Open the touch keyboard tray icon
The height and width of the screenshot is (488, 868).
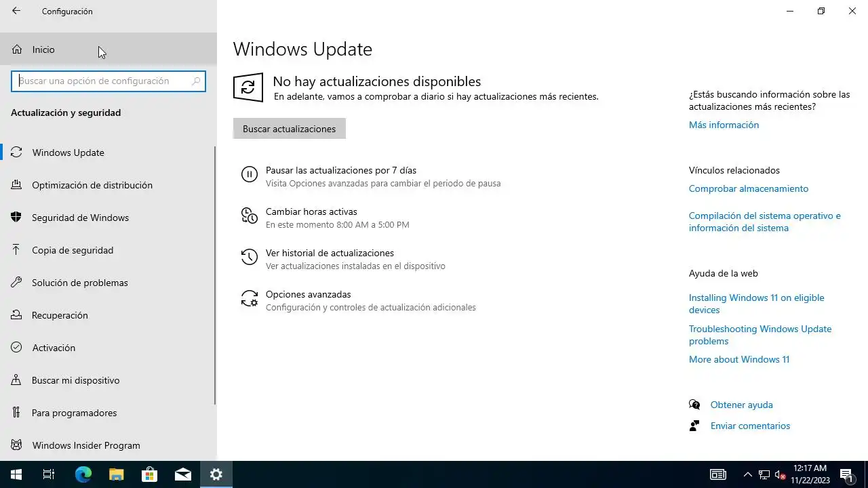tap(718, 474)
